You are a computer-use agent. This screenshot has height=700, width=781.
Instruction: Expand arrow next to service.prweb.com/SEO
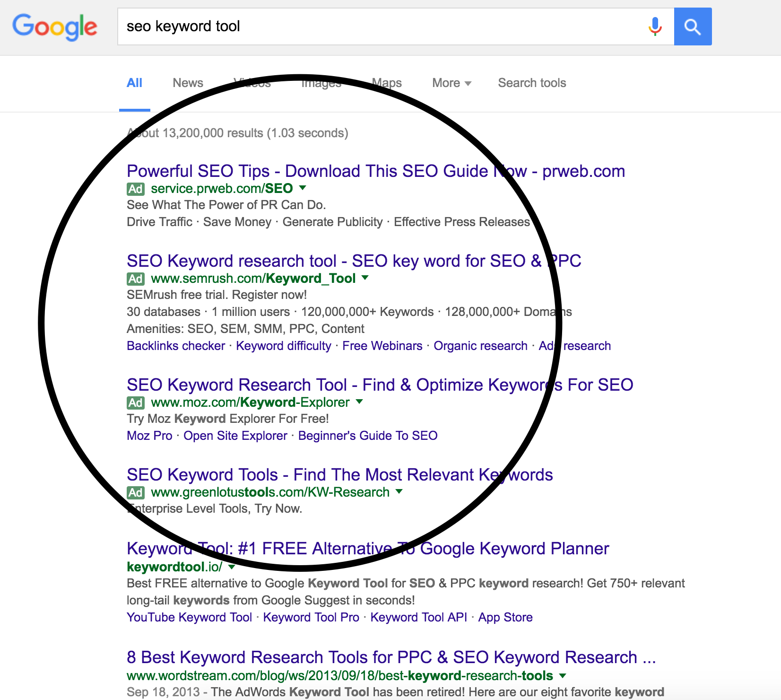pyautogui.click(x=303, y=188)
